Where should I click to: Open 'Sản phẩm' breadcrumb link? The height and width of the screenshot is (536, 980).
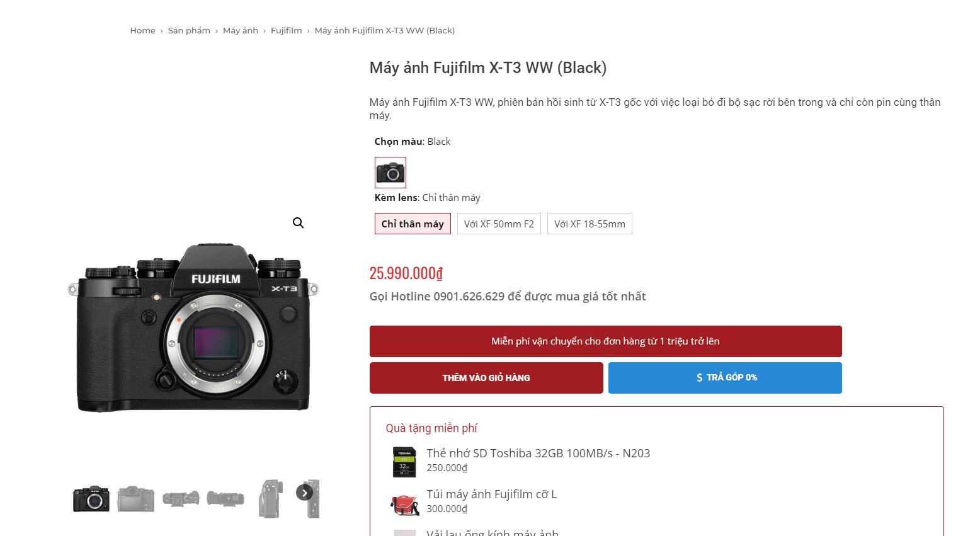click(189, 30)
